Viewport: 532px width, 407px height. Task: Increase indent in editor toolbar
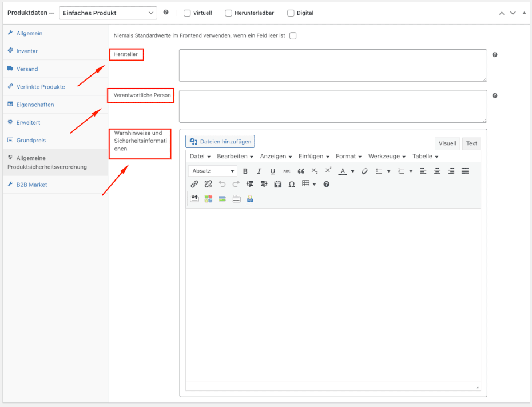(264, 184)
